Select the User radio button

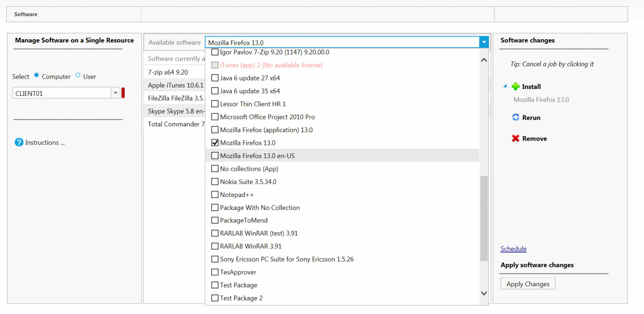point(78,75)
